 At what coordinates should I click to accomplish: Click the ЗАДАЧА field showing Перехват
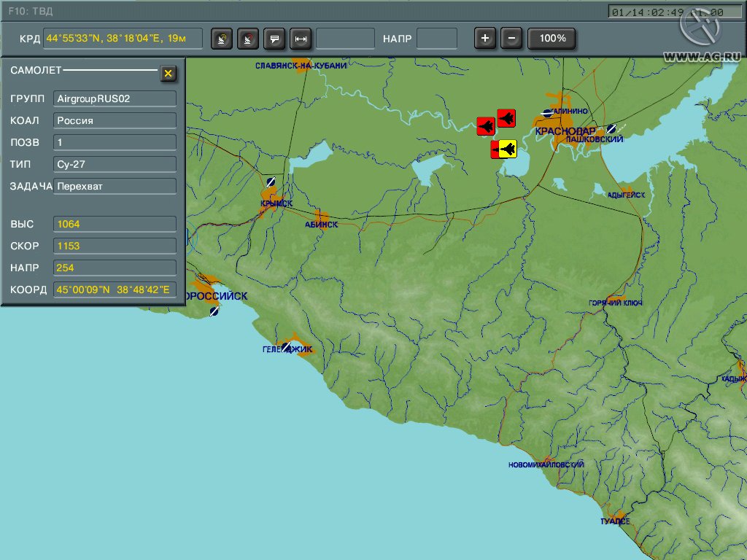115,186
